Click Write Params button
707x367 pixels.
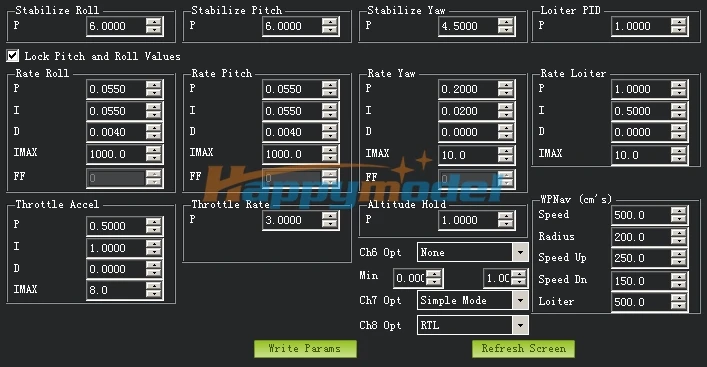click(x=305, y=349)
